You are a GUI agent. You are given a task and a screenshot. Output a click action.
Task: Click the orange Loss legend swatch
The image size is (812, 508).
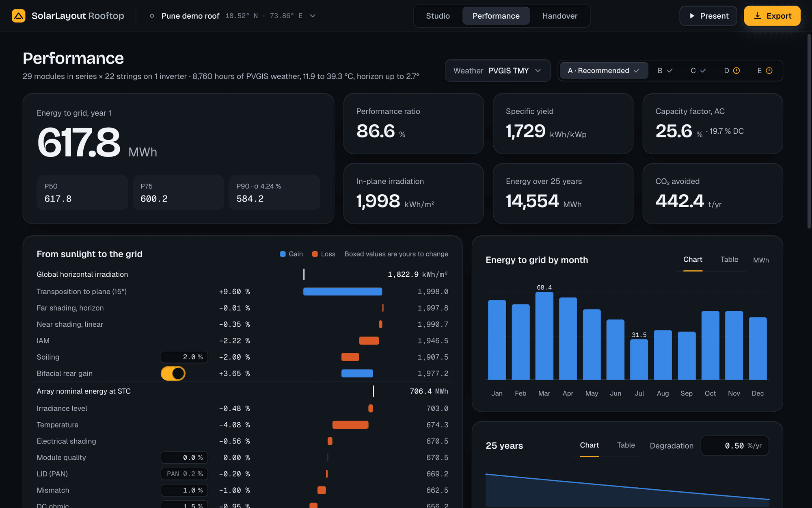[x=315, y=254]
